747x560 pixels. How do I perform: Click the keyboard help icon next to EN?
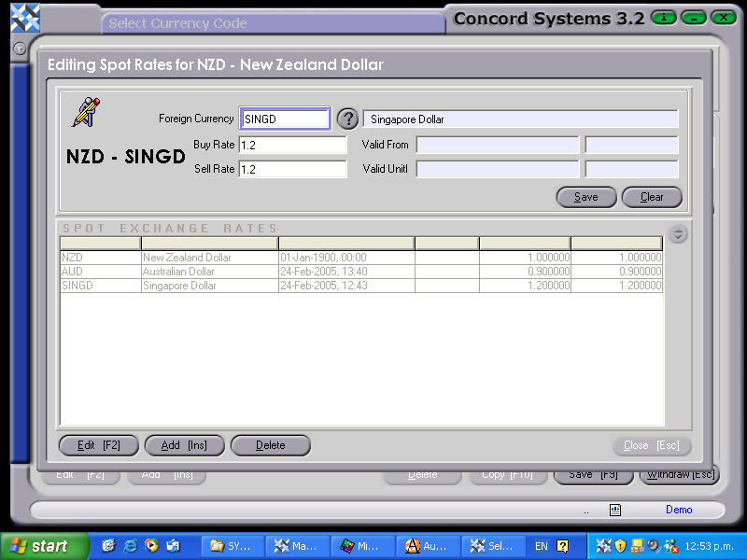click(561, 545)
